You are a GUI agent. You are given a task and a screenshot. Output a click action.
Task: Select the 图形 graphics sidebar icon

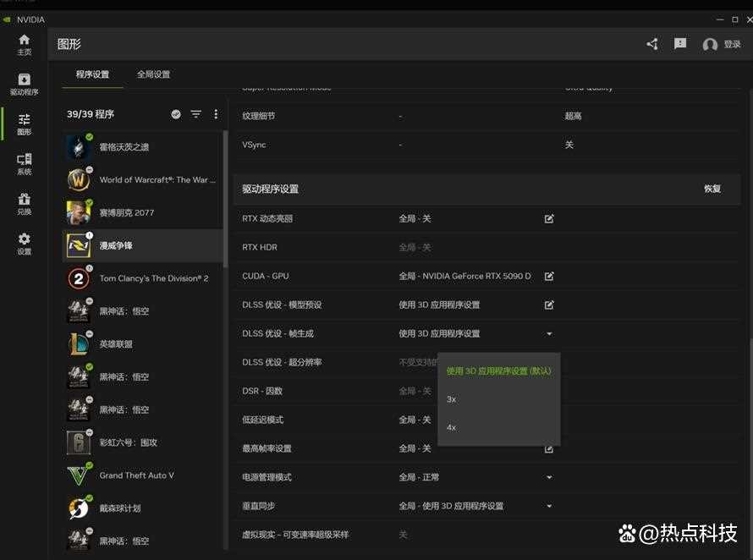24,124
